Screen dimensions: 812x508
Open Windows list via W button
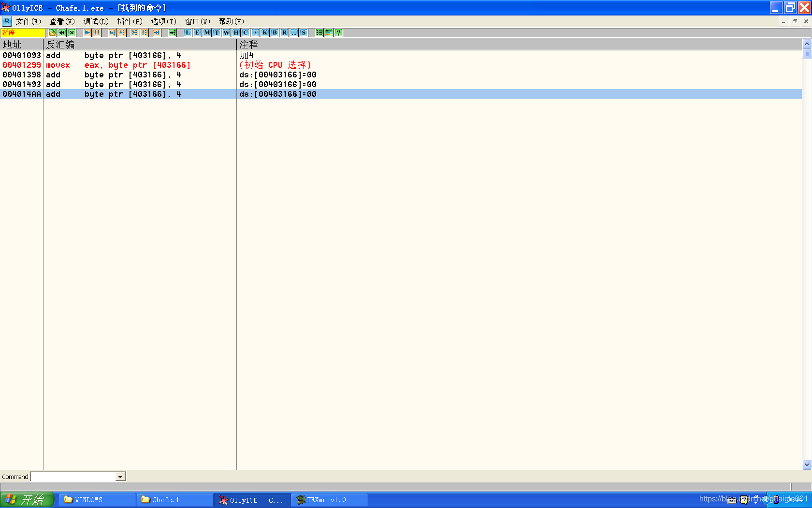pyautogui.click(x=227, y=32)
